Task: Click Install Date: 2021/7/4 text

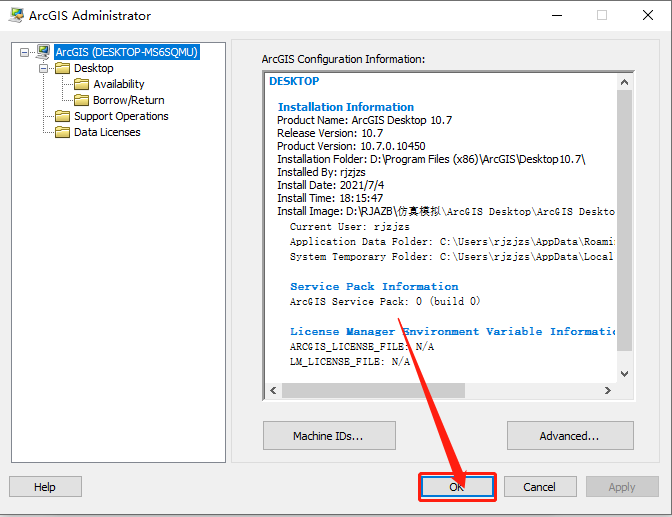Action: click(330, 185)
